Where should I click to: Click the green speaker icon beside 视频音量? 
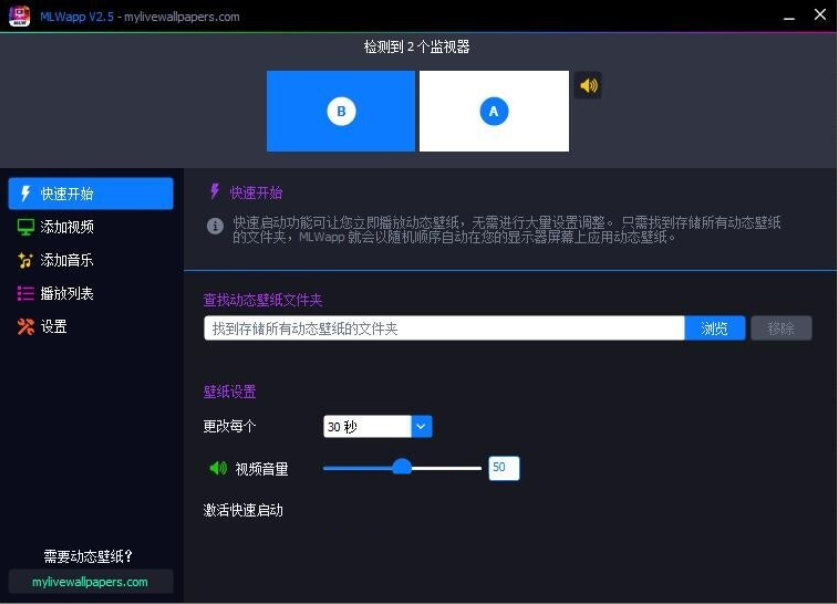coord(218,468)
